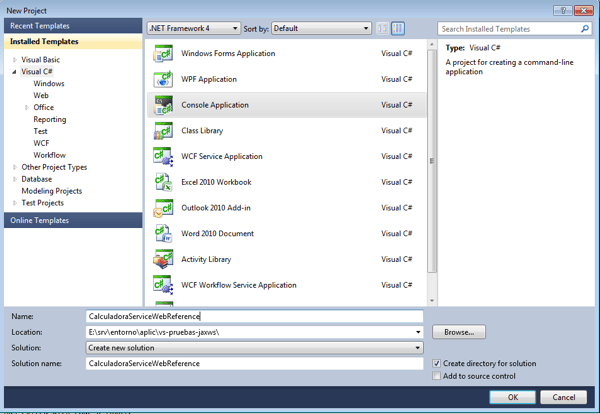Expand the Other Project Types node

pyautogui.click(x=15, y=167)
